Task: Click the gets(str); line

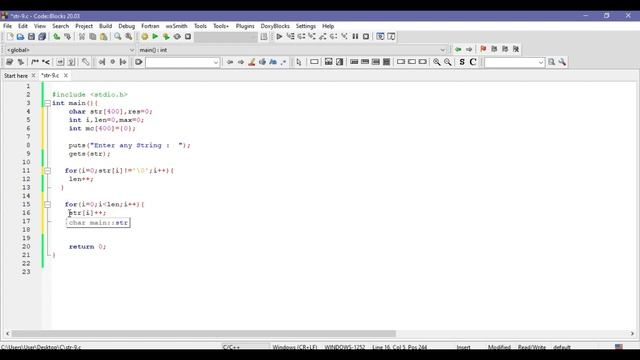Action: click(89, 154)
